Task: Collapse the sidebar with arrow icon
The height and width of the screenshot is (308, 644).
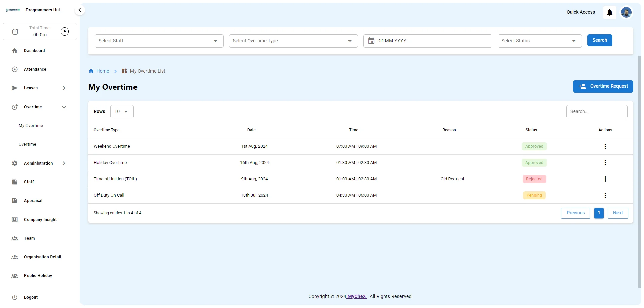Action: pyautogui.click(x=80, y=10)
